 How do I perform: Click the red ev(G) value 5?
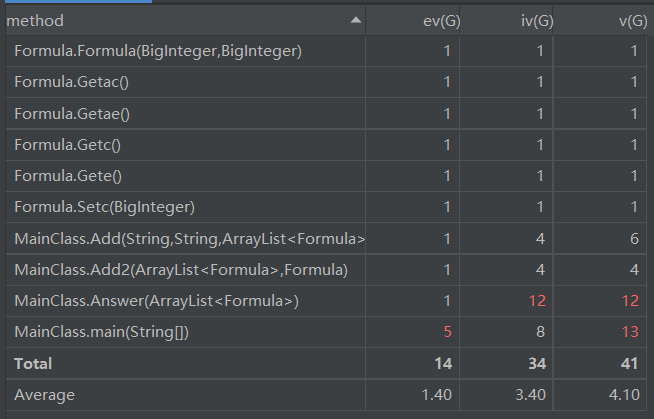tap(447, 332)
